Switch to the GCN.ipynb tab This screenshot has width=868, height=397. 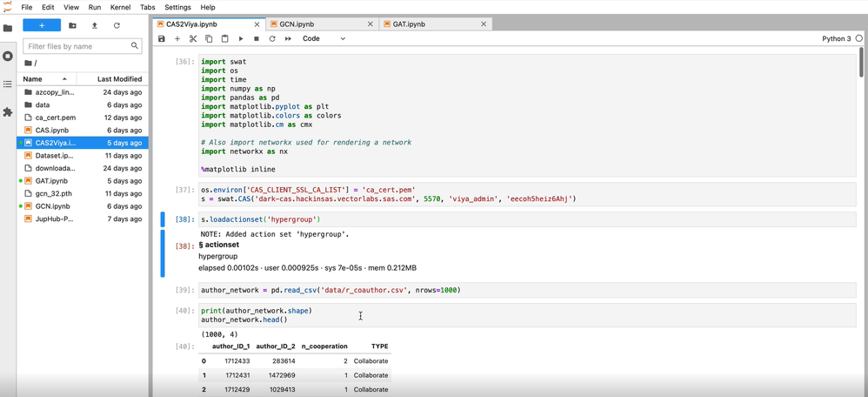[x=297, y=24]
